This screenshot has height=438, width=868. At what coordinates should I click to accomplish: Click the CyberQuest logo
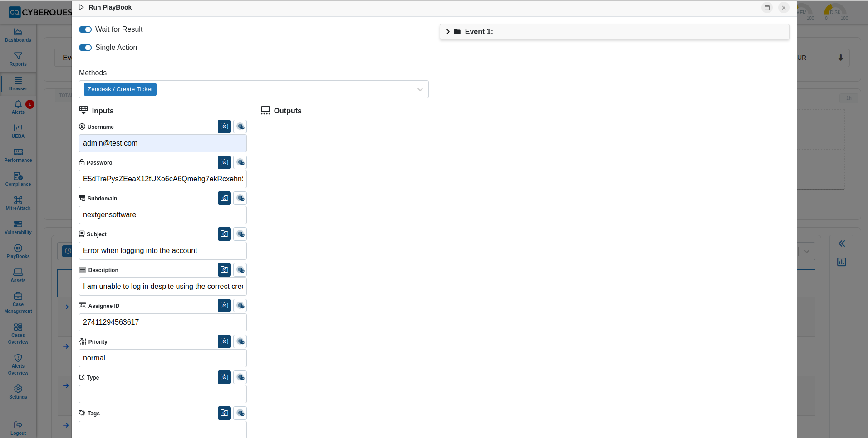[x=40, y=12]
